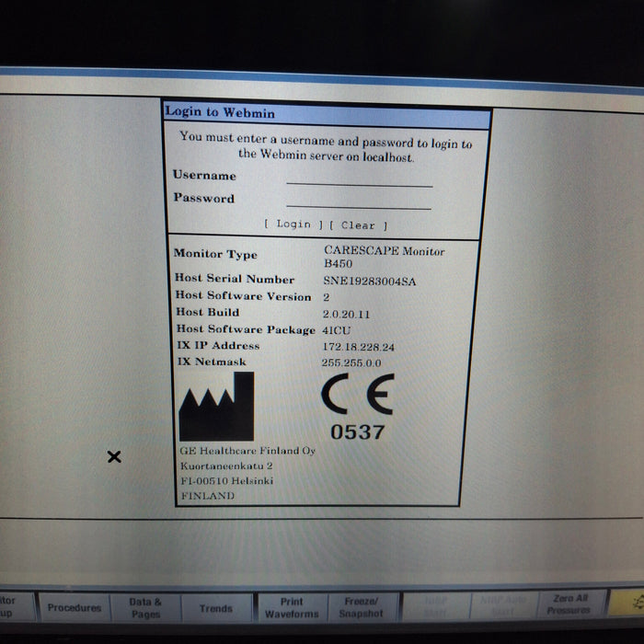This screenshot has width=644, height=644.
Task: Open the Trends menu
Action: click(216, 608)
